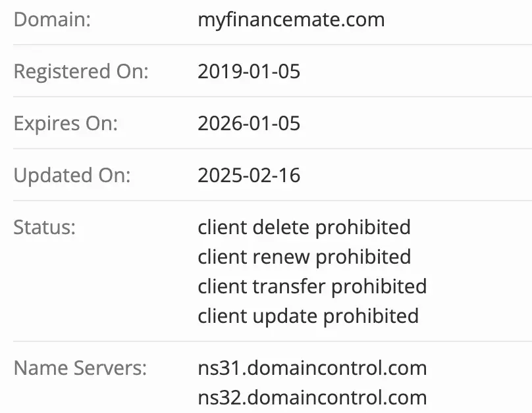Click the divider line below the Domain row
532x413 pixels.
pos(266,45)
